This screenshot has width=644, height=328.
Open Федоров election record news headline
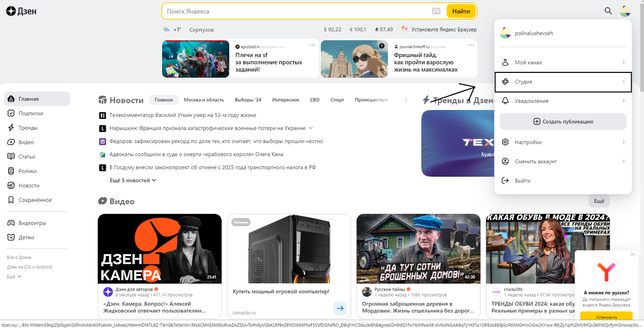click(216, 141)
